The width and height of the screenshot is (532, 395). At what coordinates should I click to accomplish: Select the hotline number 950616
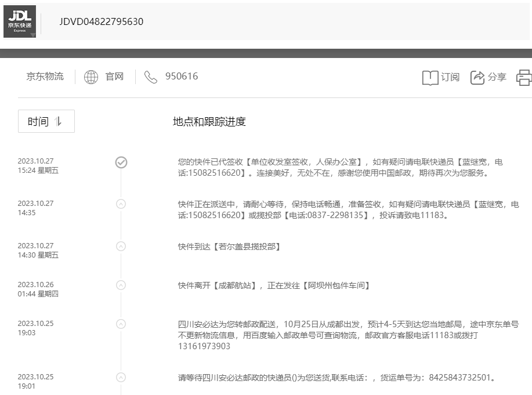point(182,77)
